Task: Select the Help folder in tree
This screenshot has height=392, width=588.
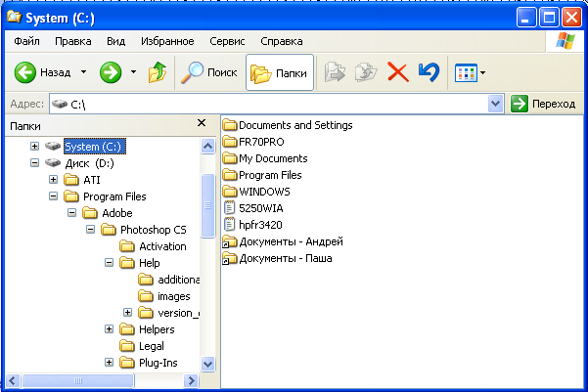Action: pos(150,263)
